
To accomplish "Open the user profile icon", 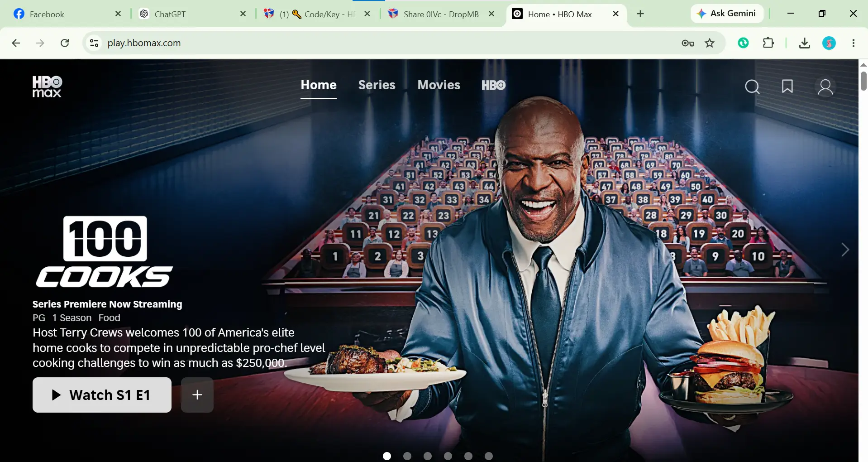I will click(x=825, y=87).
